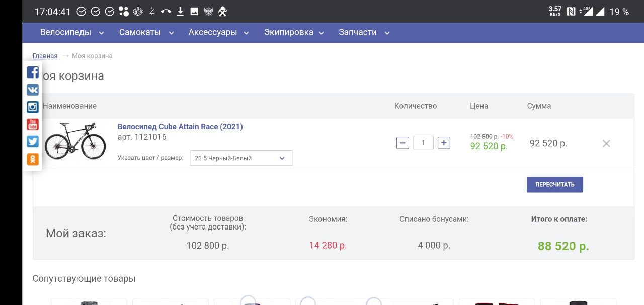Viewport: 644px width, 305px height.
Task: Open YouTube icon in social sidebar
Action: click(x=33, y=124)
